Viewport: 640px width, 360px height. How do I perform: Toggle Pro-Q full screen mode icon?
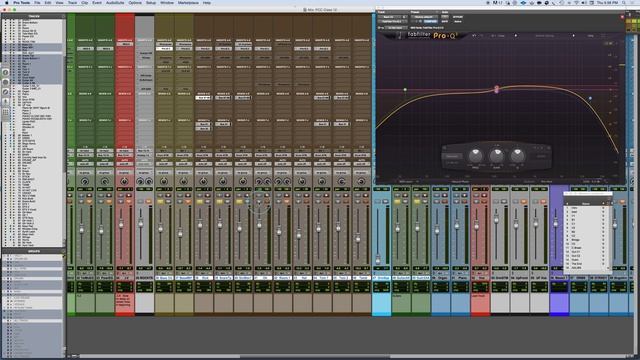click(x=603, y=36)
